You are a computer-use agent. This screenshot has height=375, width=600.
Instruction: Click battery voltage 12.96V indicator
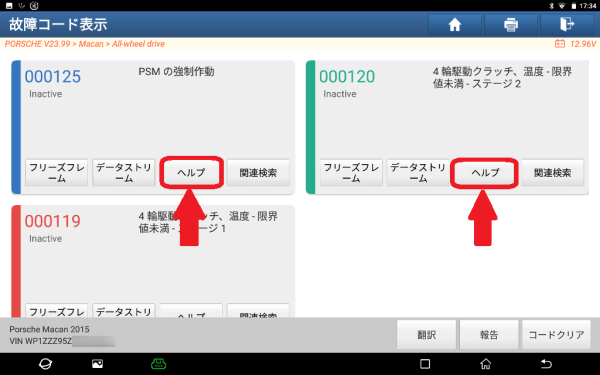point(576,44)
